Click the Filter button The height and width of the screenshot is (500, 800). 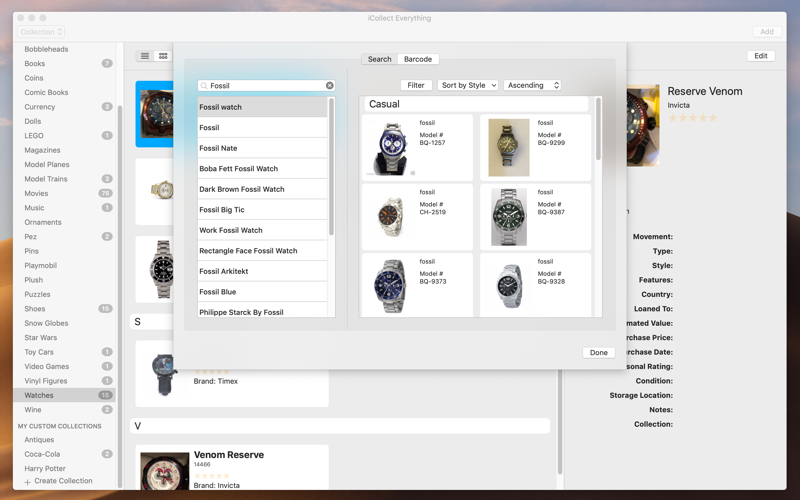coord(416,85)
